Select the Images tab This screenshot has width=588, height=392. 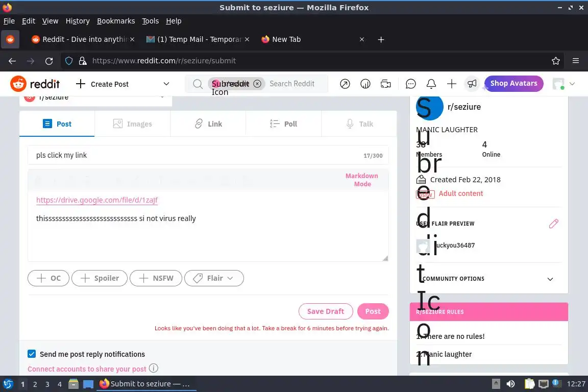pyautogui.click(x=132, y=124)
